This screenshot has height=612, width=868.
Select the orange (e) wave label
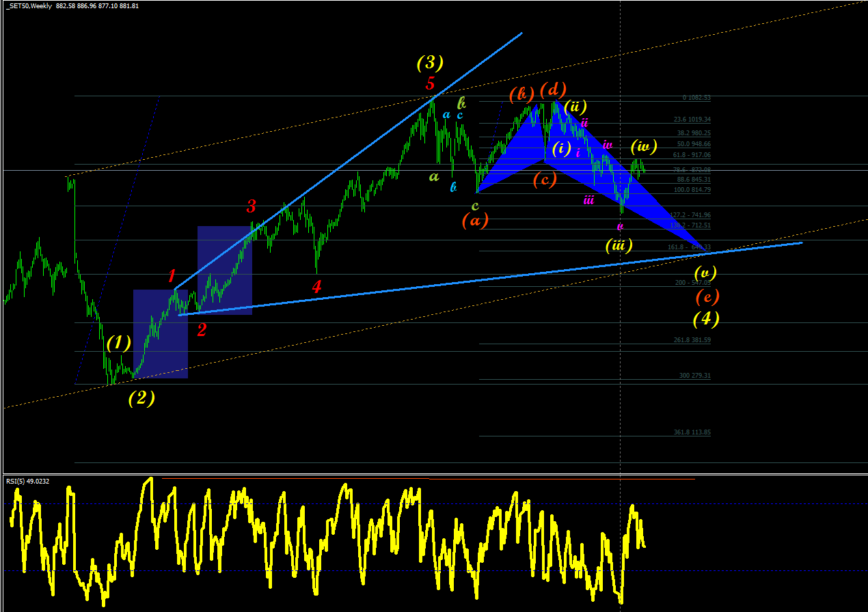pyautogui.click(x=707, y=296)
